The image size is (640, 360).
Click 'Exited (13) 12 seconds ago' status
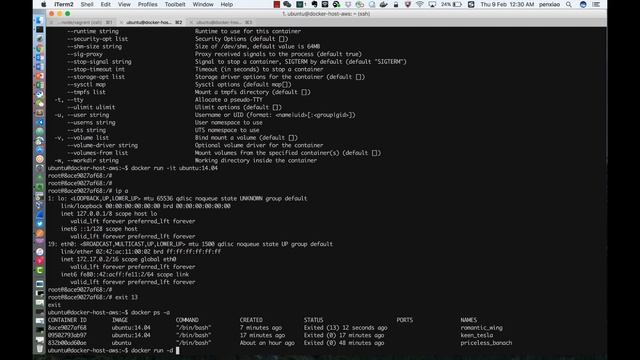pyautogui.click(x=345, y=328)
